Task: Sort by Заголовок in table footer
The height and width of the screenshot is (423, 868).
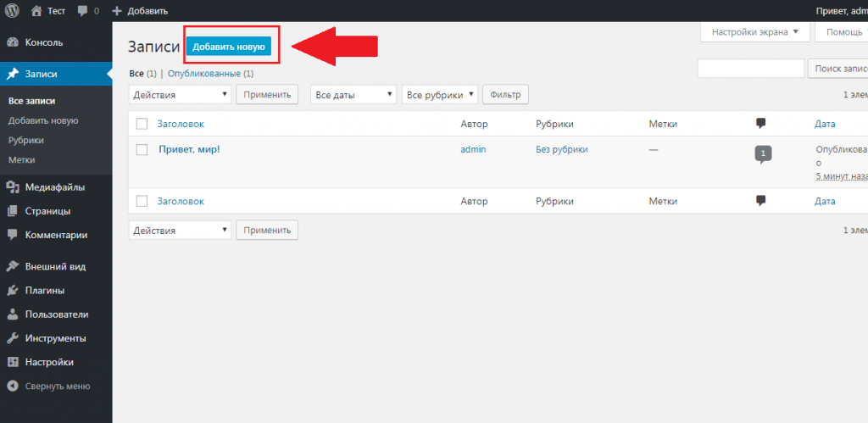Action: (x=181, y=202)
